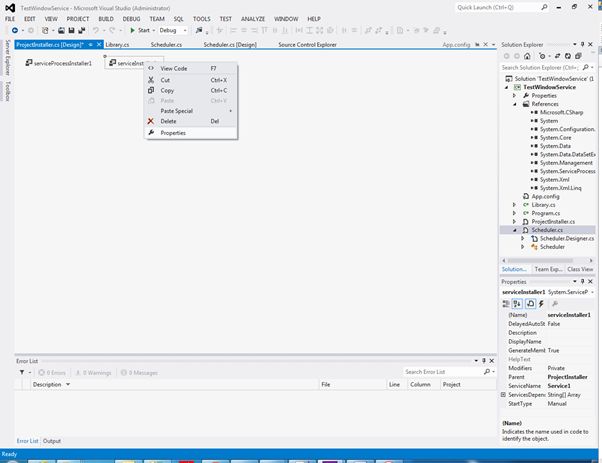Choose Properties from the context menu
The image size is (602, 463).
pyautogui.click(x=191, y=133)
